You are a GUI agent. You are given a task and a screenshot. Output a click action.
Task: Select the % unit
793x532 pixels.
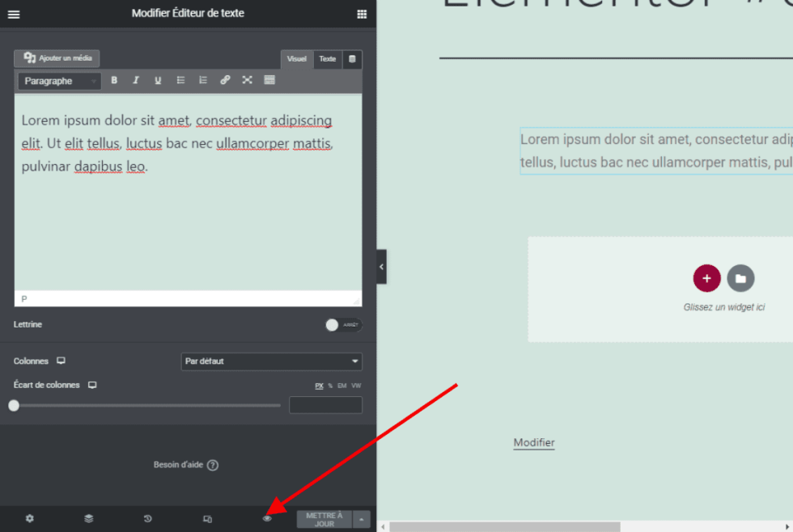click(330, 386)
